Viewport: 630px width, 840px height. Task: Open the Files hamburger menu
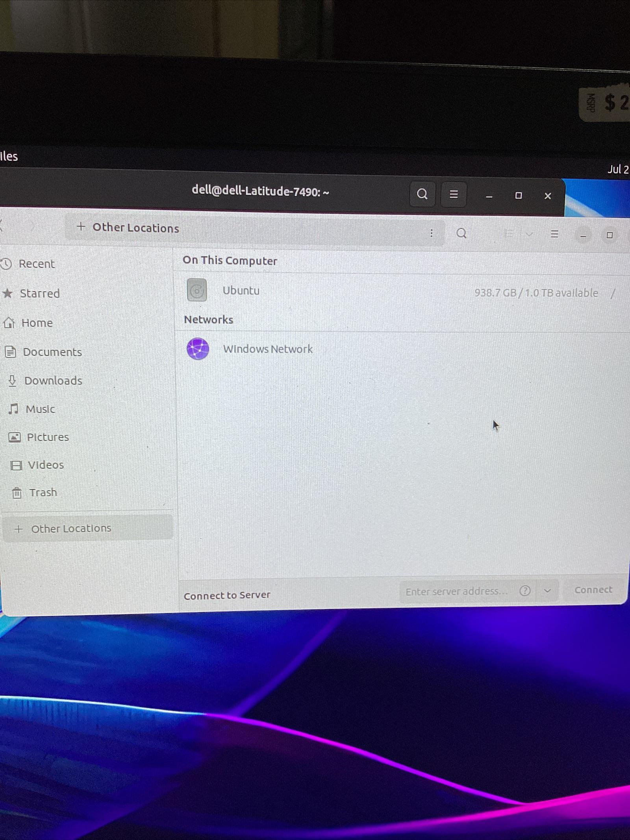554,234
